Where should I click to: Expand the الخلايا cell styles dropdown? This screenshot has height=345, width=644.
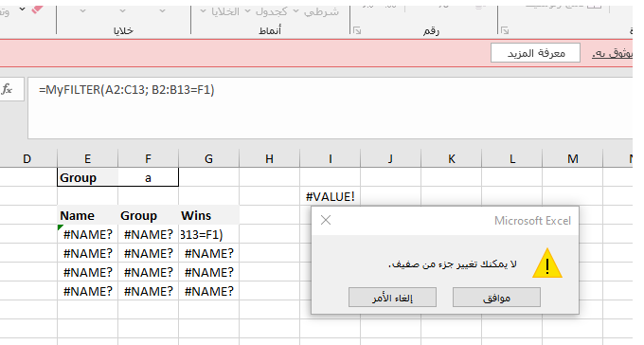click(203, 11)
